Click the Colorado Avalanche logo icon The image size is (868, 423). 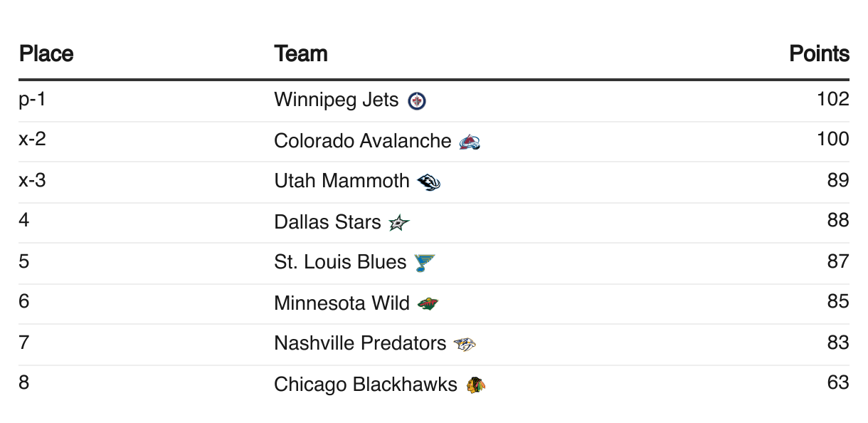coord(470,142)
